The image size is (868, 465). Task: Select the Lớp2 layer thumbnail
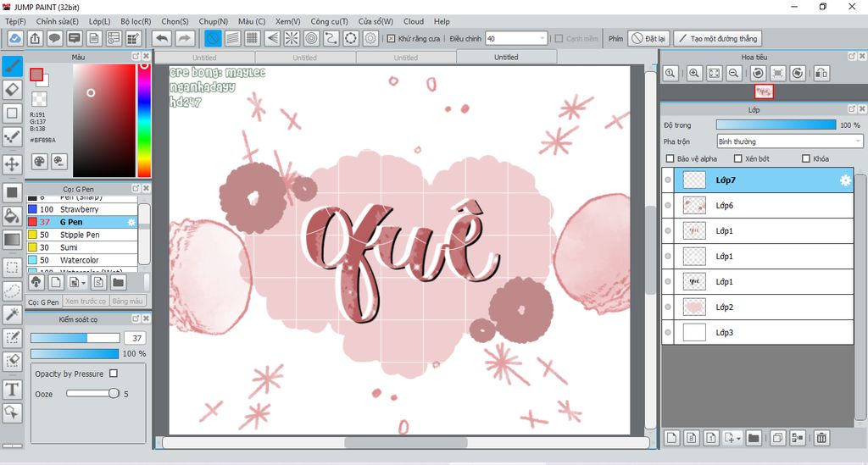point(694,307)
